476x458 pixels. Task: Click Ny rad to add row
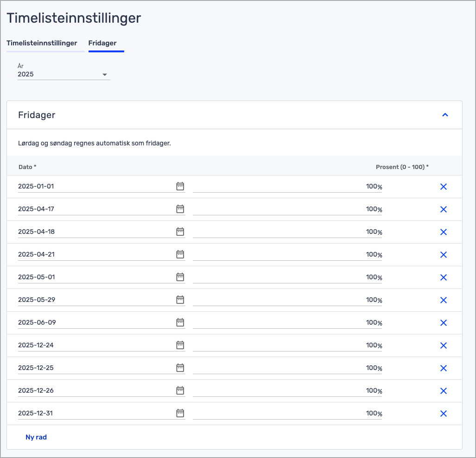tap(36, 437)
